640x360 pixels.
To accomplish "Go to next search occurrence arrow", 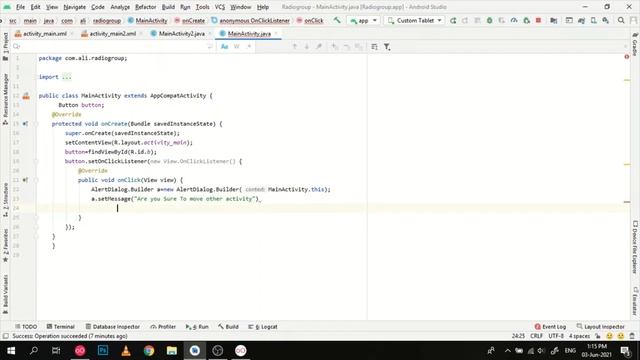I will [x=307, y=47].
